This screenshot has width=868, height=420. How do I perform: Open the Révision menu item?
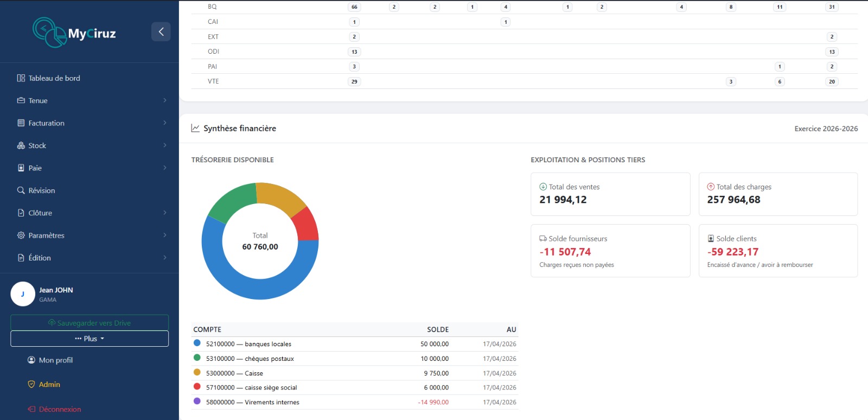(90, 190)
